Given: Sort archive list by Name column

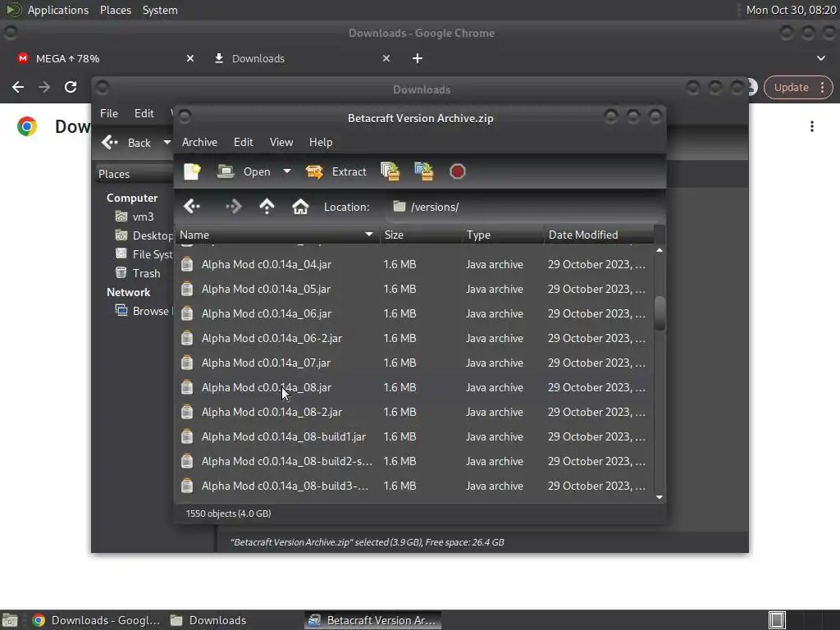Looking at the screenshot, I should click(x=277, y=235).
